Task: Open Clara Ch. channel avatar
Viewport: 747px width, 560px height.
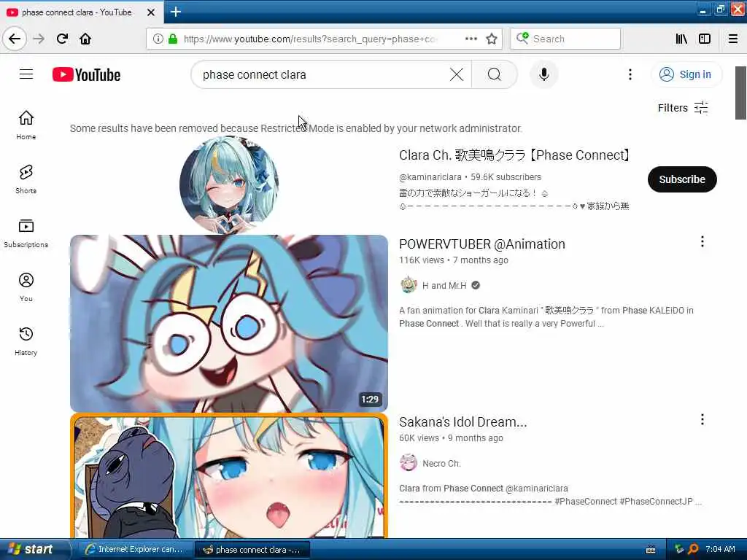Action: [229, 184]
